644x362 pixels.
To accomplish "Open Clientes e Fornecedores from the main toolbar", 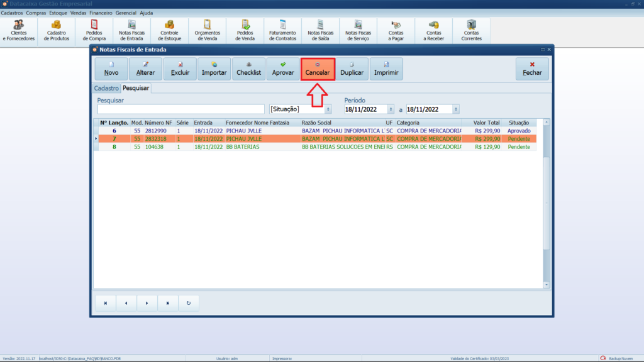I will tap(19, 30).
